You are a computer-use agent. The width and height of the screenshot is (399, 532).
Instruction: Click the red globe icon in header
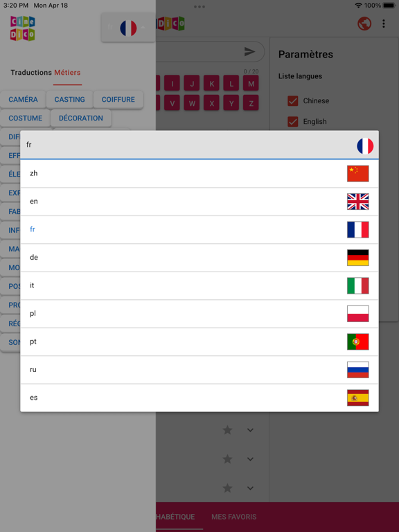tap(364, 24)
